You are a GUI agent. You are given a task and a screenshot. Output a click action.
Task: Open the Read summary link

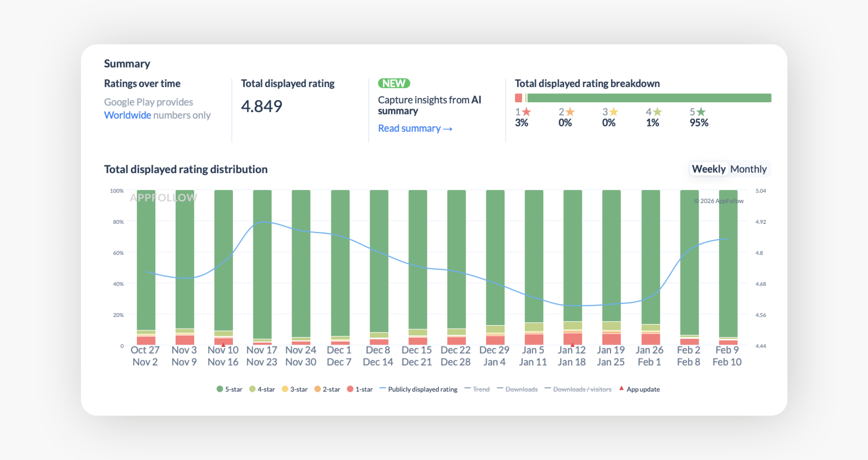click(415, 129)
